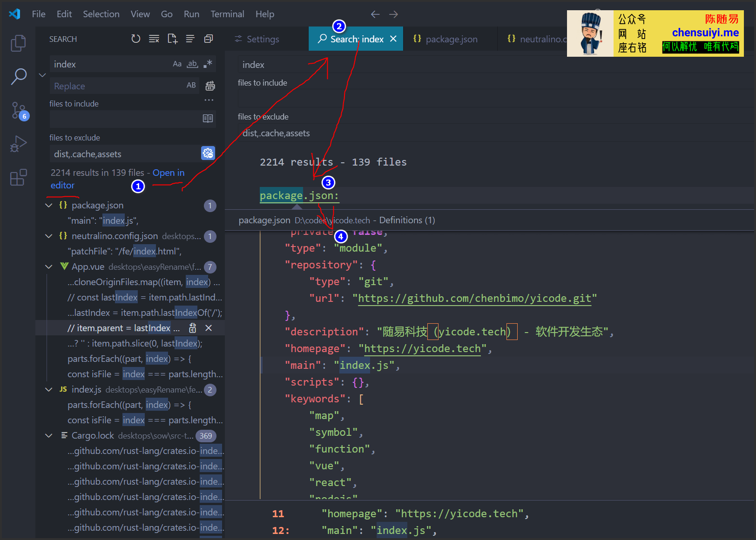
Task: Collapse package.json search results group
Action: [48, 205]
